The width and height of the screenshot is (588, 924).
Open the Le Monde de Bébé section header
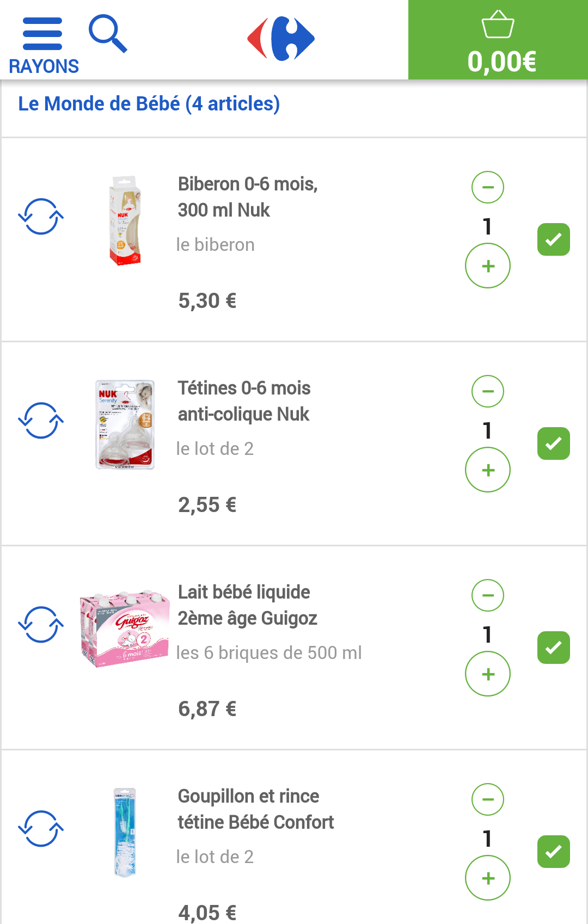click(x=149, y=104)
